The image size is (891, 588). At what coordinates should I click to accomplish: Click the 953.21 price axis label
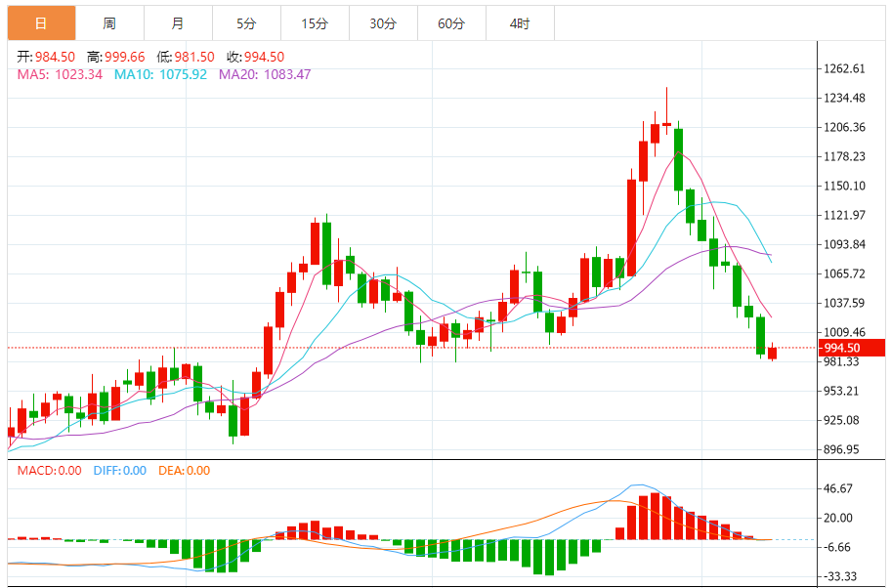coord(841,391)
